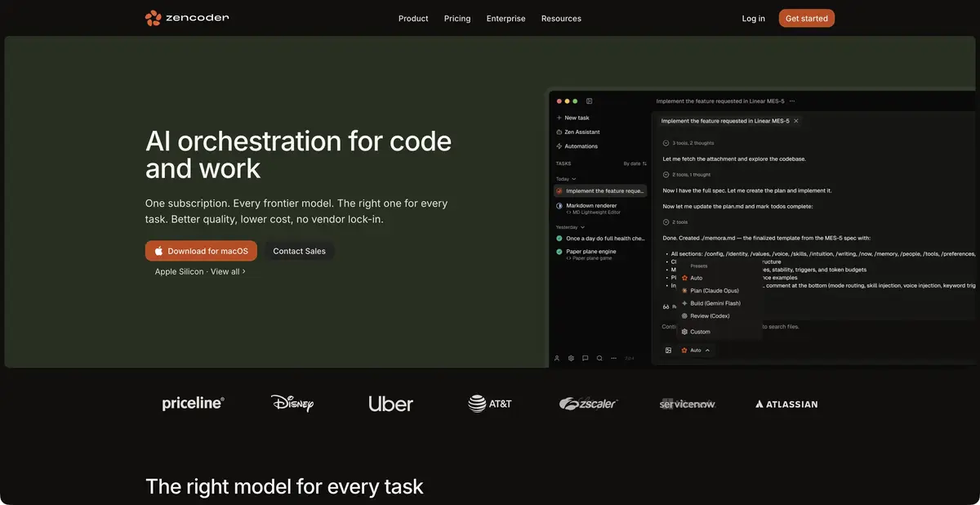Select the Markdown renderer task

(x=600, y=208)
